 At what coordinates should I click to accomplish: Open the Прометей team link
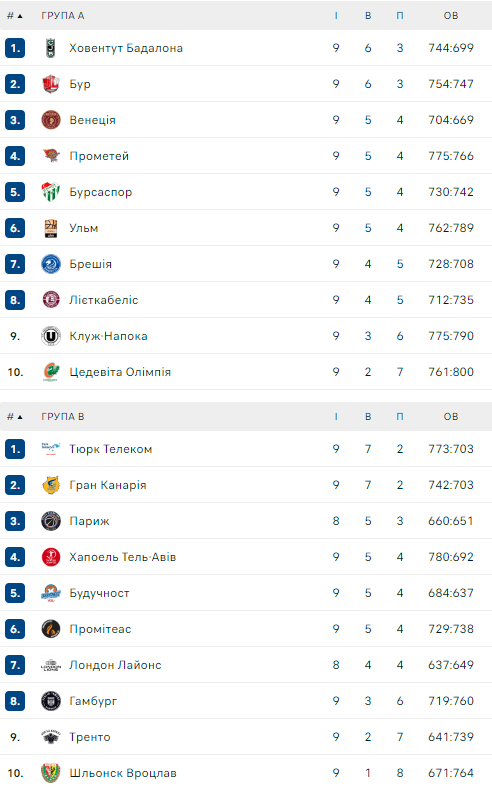(x=99, y=156)
